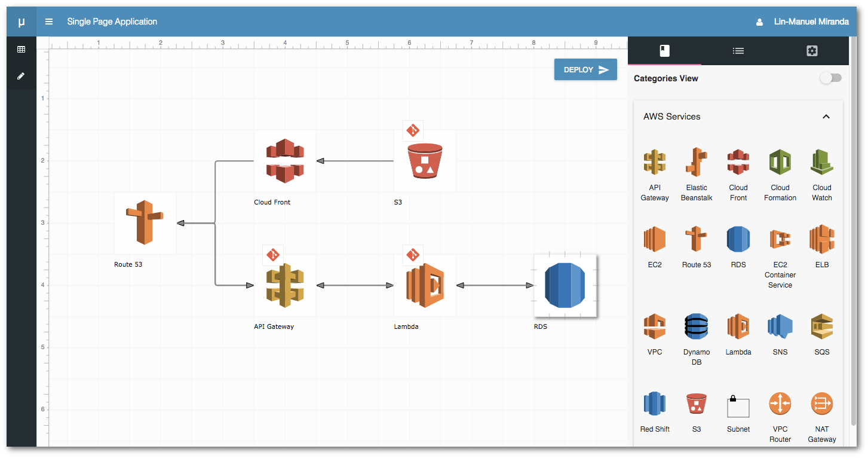
Task: Click the Single Page Application title
Action: click(112, 22)
